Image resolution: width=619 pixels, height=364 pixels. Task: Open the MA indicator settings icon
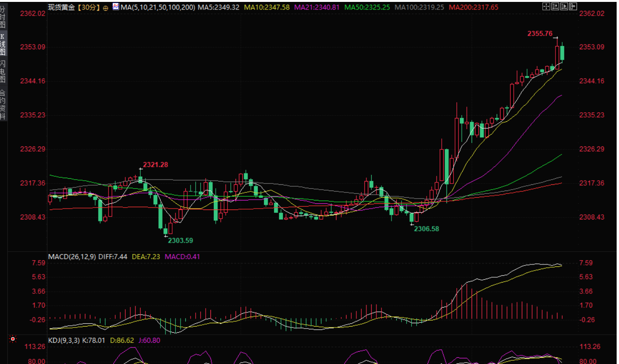(116, 7)
